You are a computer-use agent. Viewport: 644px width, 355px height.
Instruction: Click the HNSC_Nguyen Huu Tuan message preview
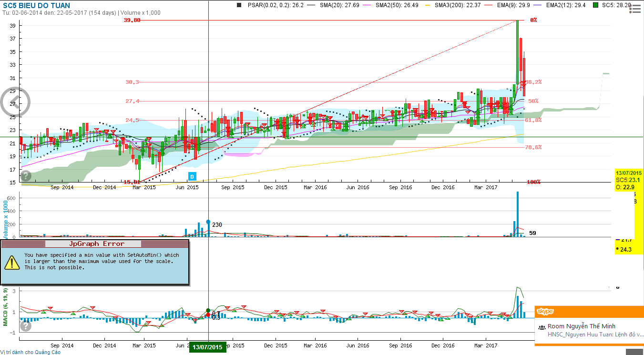[x=595, y=335]
